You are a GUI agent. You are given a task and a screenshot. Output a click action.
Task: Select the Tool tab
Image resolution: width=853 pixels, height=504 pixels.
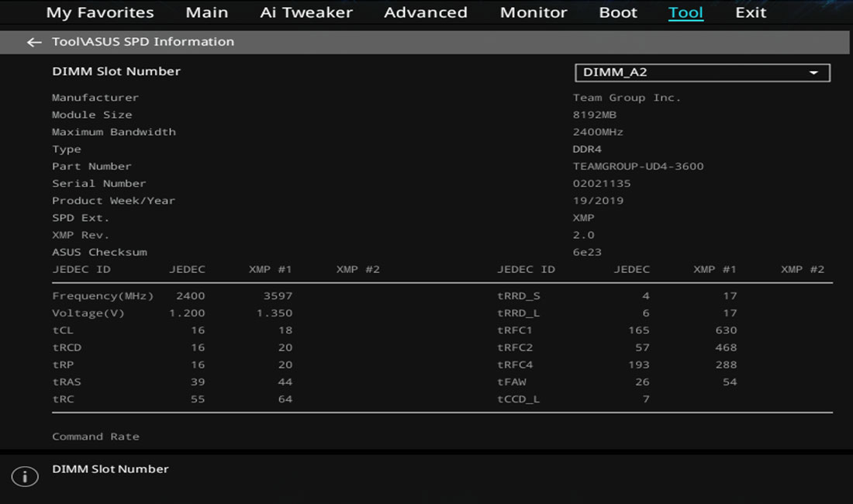[686, 12]
